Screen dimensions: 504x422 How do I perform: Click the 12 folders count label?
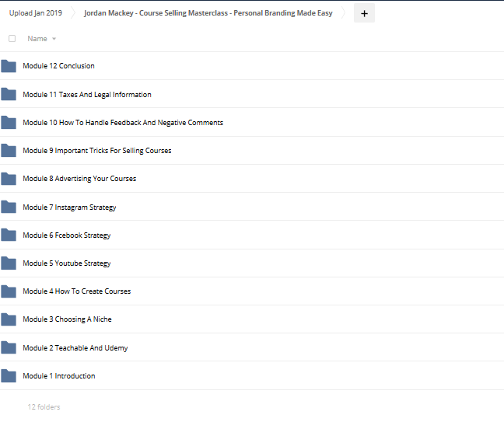44,407
